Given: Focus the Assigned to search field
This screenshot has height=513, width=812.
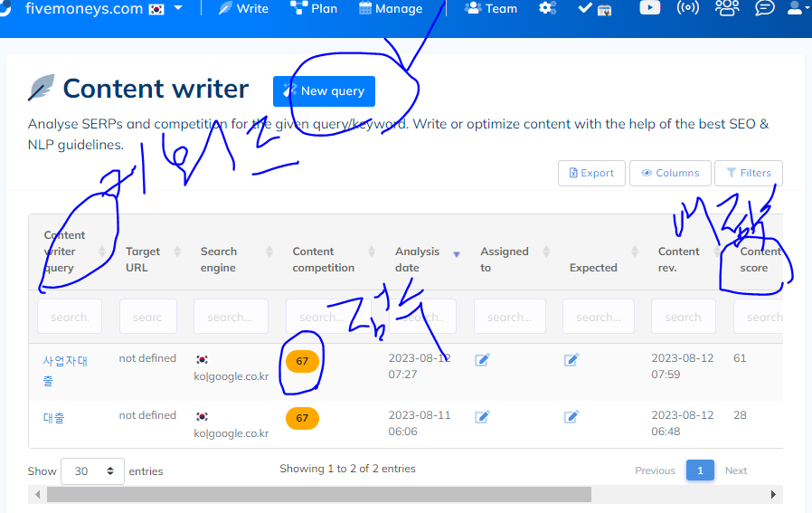Looking at the screenshot, I should [x=510, y=317].
